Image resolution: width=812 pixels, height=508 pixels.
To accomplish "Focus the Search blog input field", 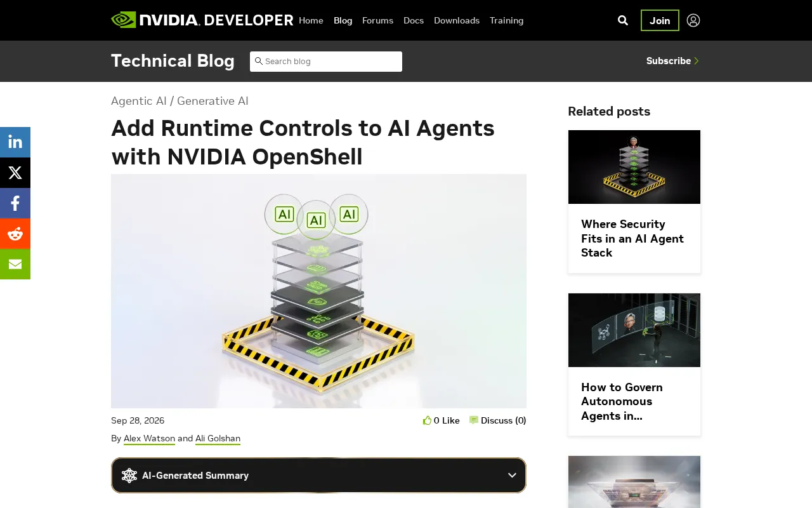I will [x=326, y=62].
